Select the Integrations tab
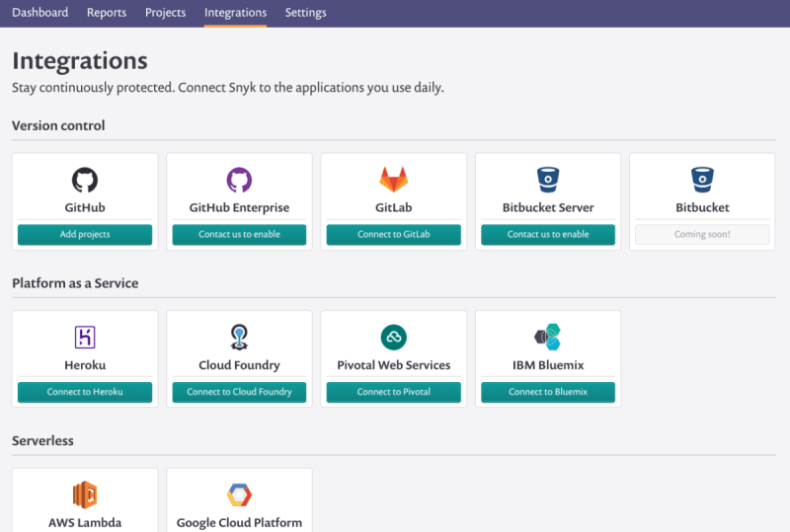 coord(235,13)
